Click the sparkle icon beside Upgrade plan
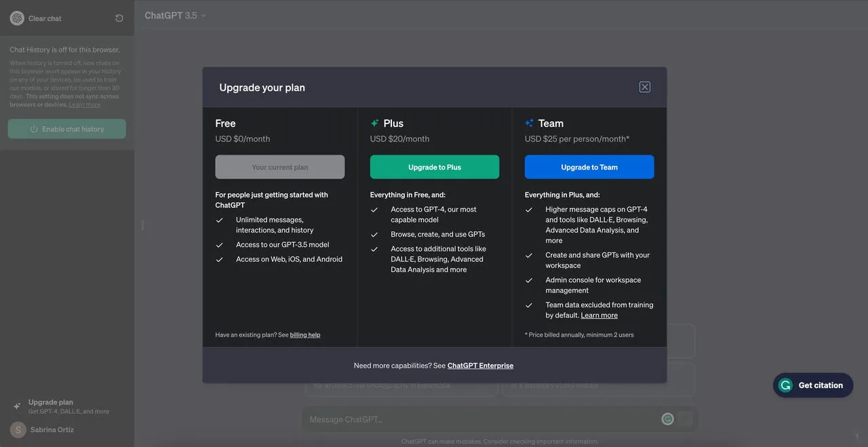The width and height of the screenshot is (868, 447). [x=17, y=406]
